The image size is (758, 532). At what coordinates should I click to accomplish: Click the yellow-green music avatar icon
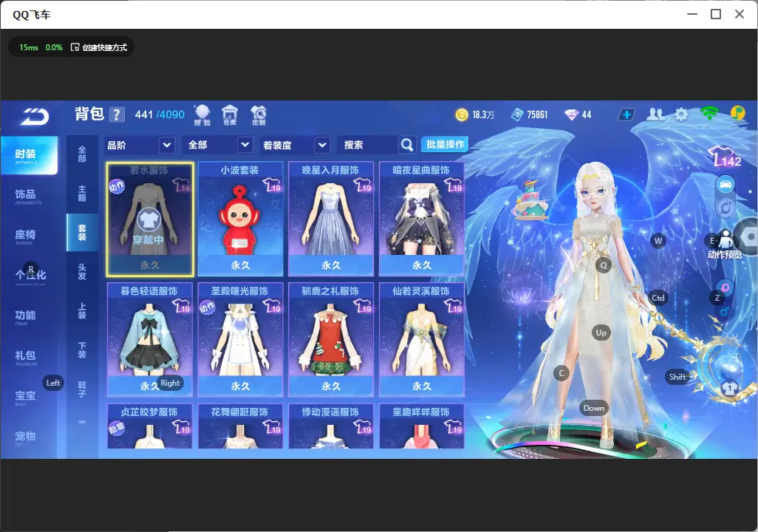[x=738, y=113]
